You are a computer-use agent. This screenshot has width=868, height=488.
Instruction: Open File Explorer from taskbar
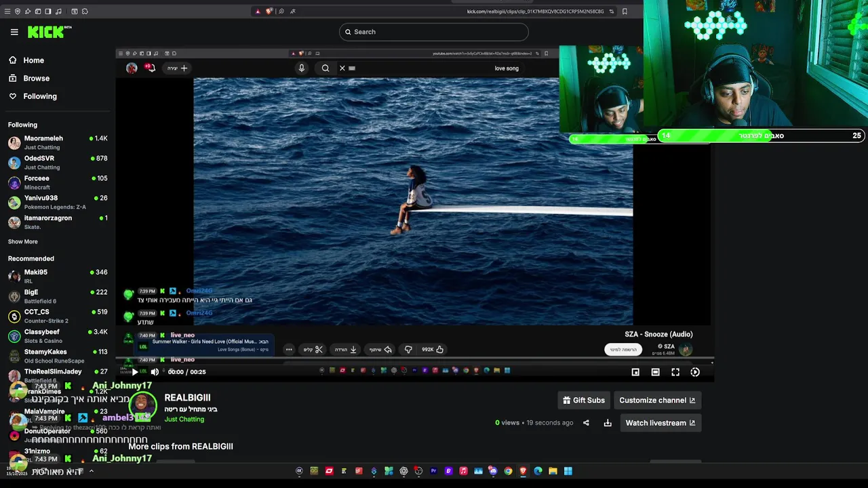pos(553,471)
